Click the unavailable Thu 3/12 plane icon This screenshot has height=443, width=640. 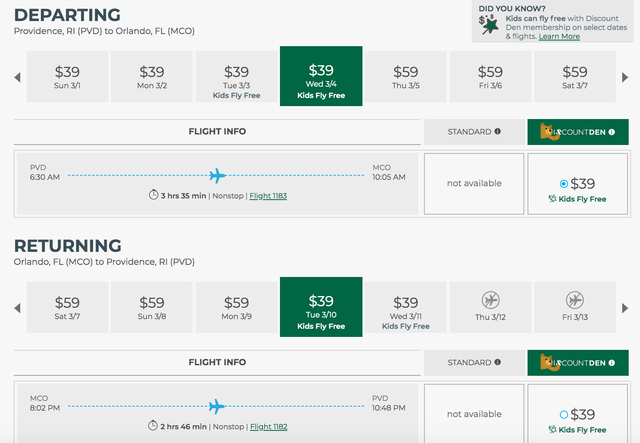(490, 300)
